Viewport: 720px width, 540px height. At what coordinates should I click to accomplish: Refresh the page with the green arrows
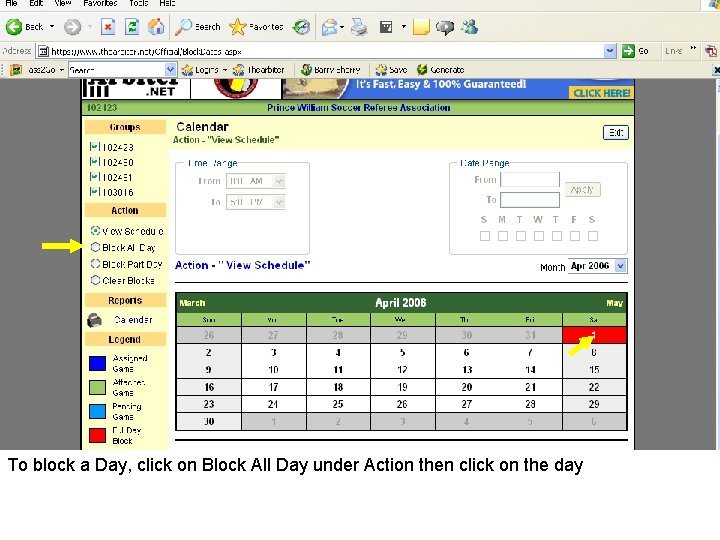click(x=132, y=27)
